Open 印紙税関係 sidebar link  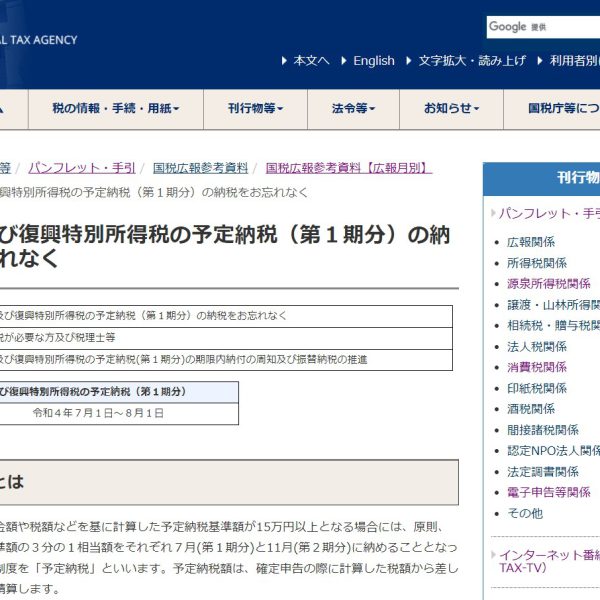tap(536, 388)
